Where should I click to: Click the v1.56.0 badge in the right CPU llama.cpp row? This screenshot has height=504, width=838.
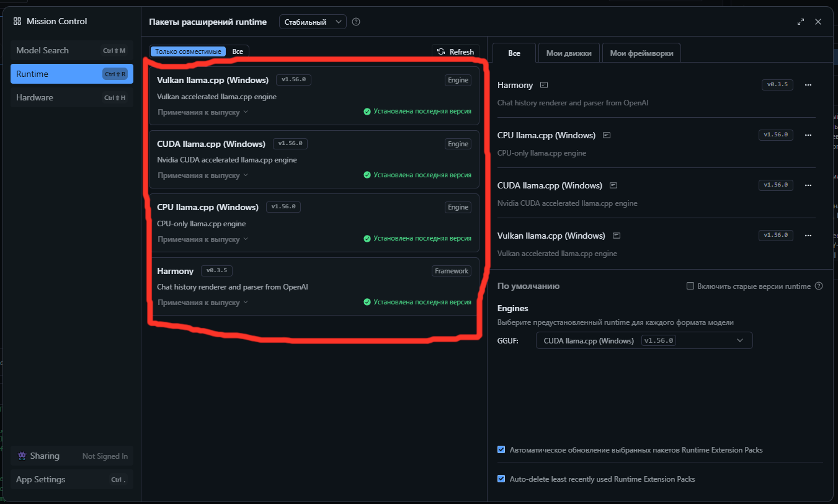pyautogui.click(x=776, y=135)
